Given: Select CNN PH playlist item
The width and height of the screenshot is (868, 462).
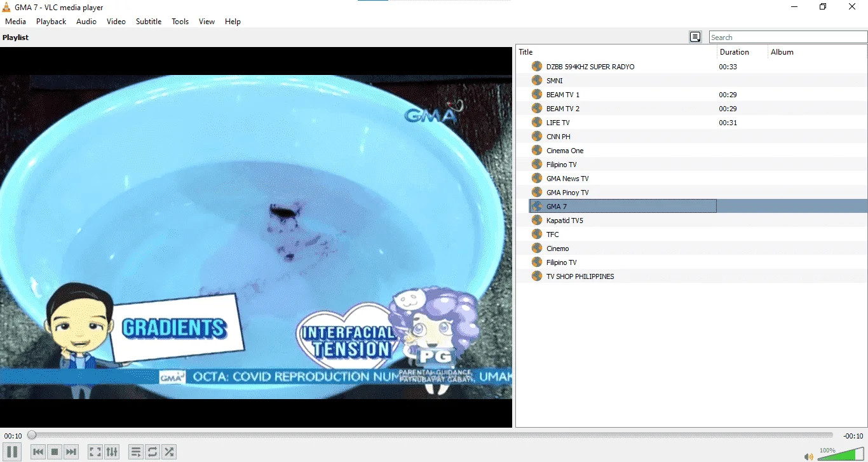Looking at the screenshot, I should click(x=559, y=137).
